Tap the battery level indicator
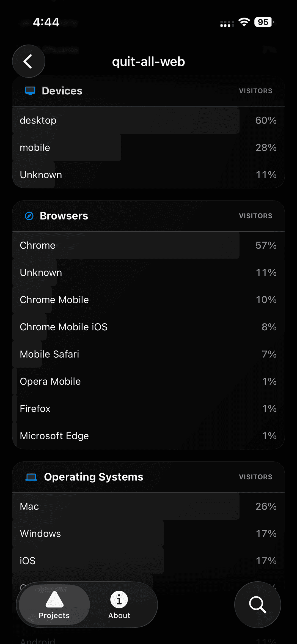Screen dimensions: 297x644 pos(264,22)
